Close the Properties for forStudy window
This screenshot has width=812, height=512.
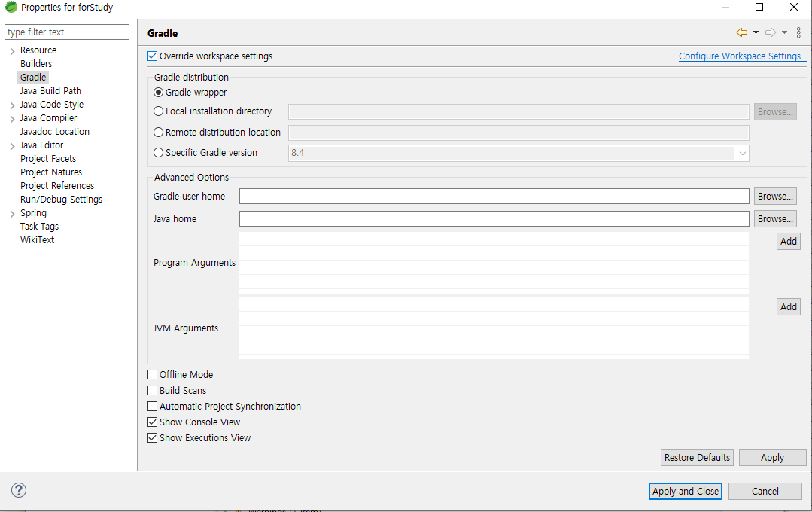click(793, 7)
